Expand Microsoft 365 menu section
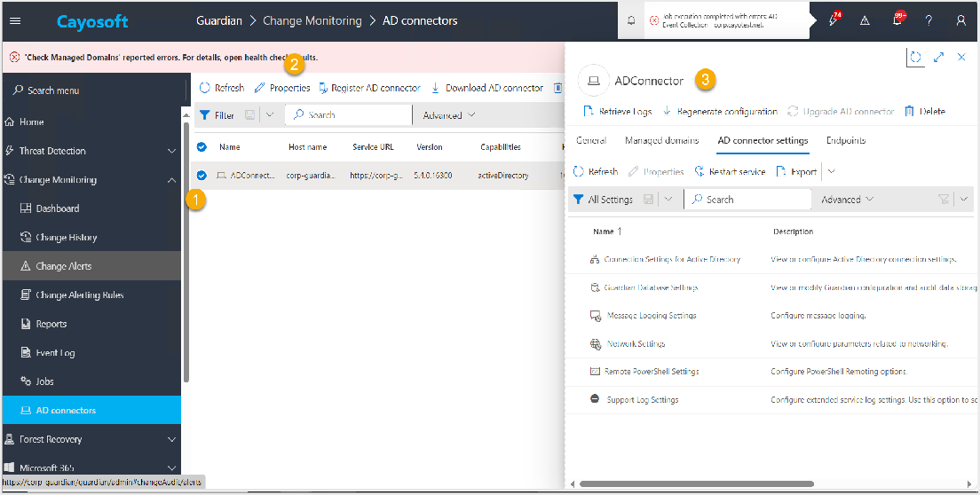980x495 pixels. pos(172,467)
